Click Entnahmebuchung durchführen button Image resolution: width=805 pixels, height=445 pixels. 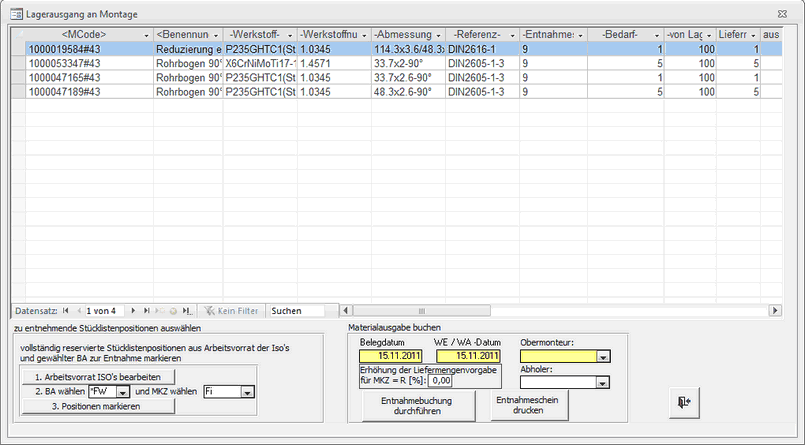418,405
